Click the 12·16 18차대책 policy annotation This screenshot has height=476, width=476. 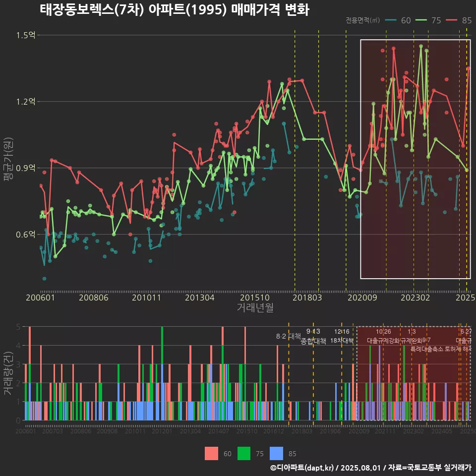pyautogui.click(x=342, y=336)
